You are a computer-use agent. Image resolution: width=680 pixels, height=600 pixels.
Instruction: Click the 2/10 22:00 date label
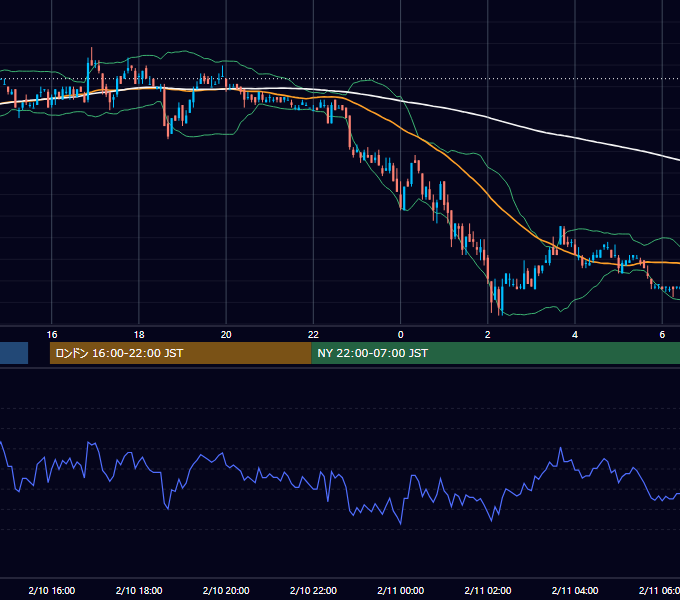pyautogui.click(x=313, y=590)
